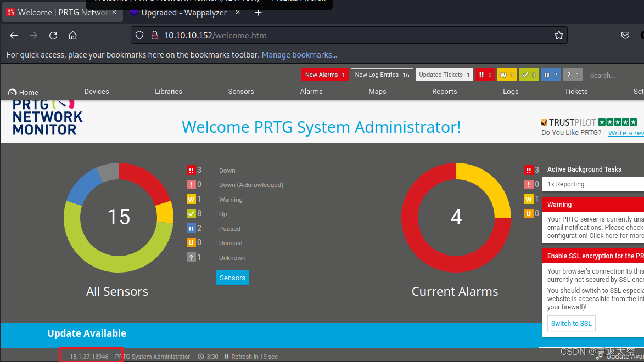Click the shield tracking protection icon
644x362 pixels.
139,36
